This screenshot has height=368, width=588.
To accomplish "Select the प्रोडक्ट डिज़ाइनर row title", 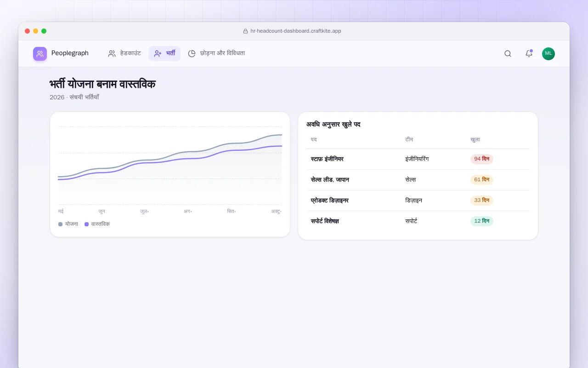I will (329, 201).
